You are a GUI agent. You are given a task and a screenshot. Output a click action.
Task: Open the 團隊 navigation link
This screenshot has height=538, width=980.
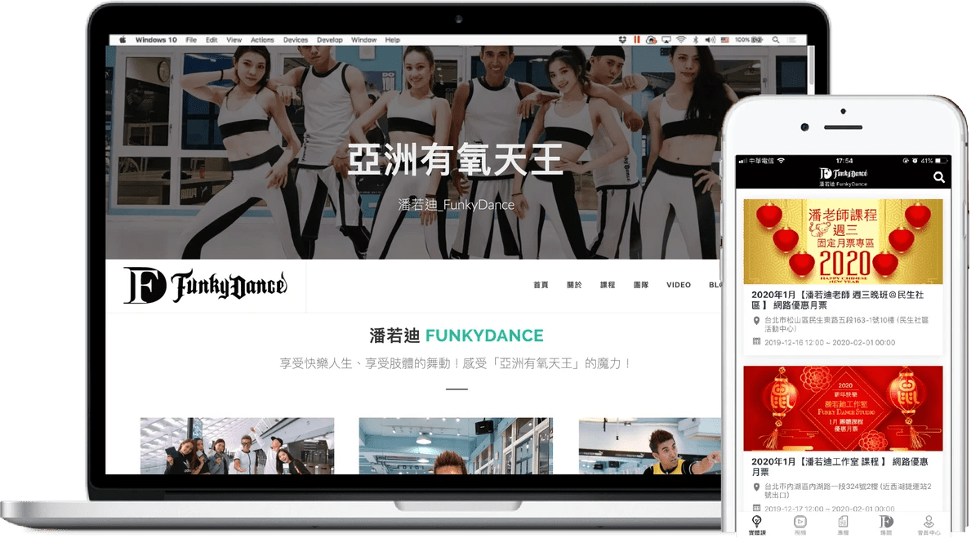click(641, 285)
